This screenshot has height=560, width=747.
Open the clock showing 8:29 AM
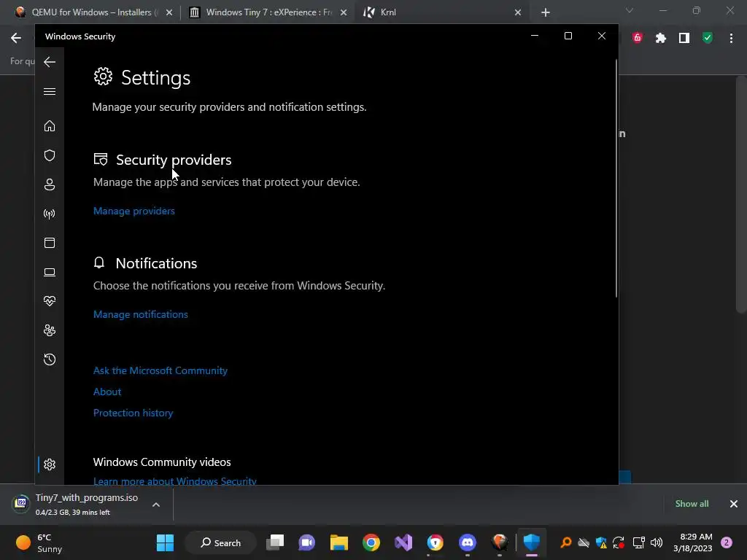pos(693,542)
